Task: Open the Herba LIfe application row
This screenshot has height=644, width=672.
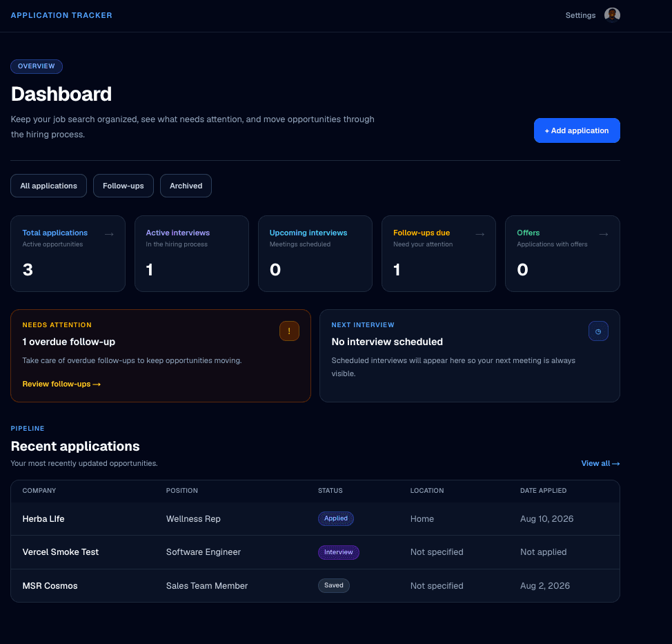Action: pyautogui.click(x=315, y=519)
